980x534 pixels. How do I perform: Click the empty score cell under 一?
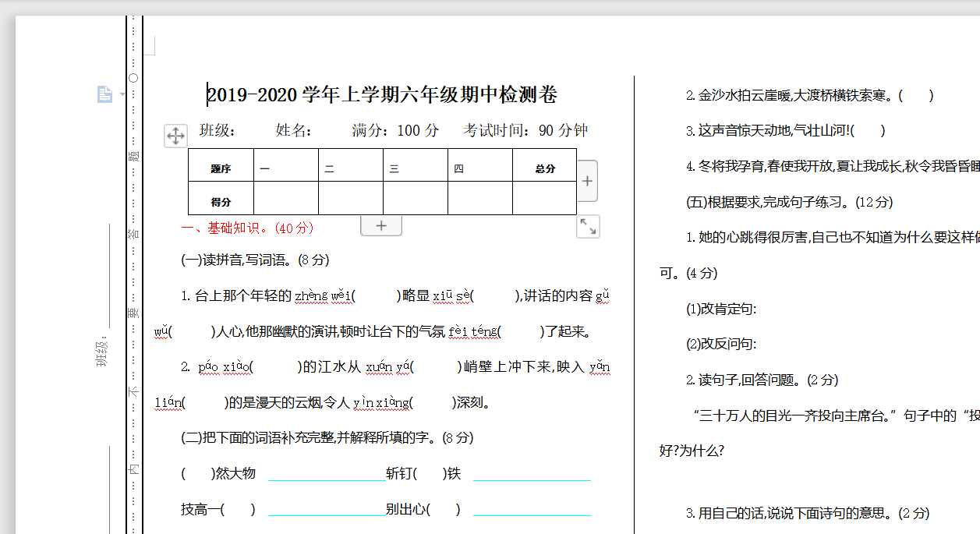point(285,199)
